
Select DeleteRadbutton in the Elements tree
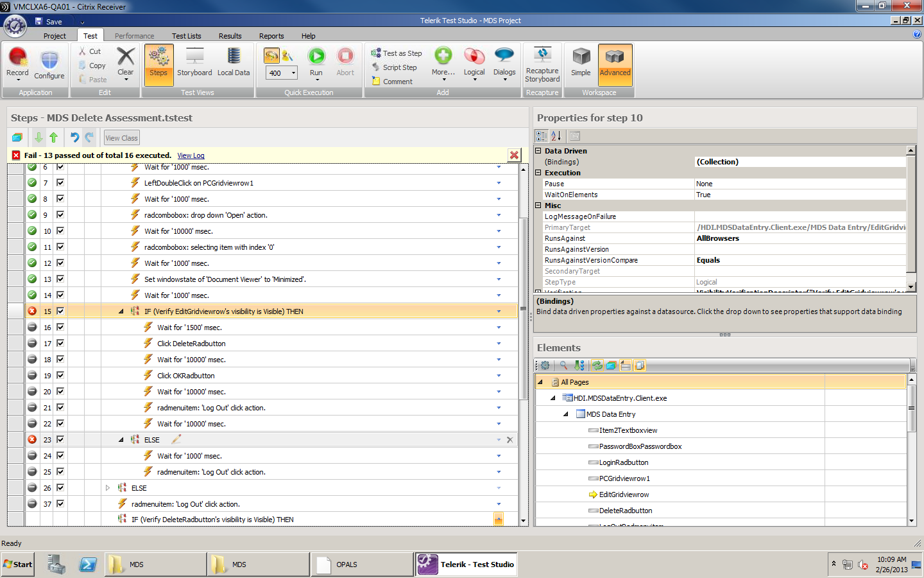click(x=625, y=511)
